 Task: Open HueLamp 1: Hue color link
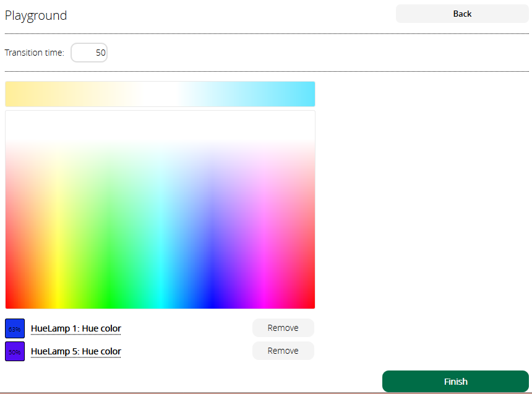75,328
